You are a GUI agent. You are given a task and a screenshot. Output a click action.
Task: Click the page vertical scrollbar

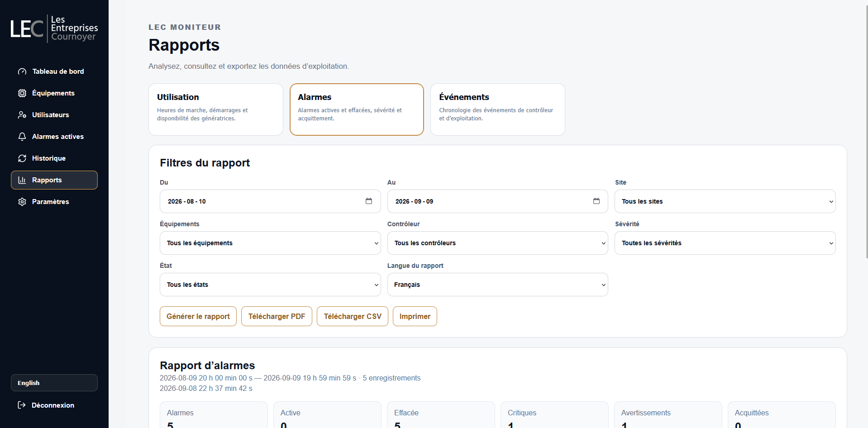[x=866, y=131]
